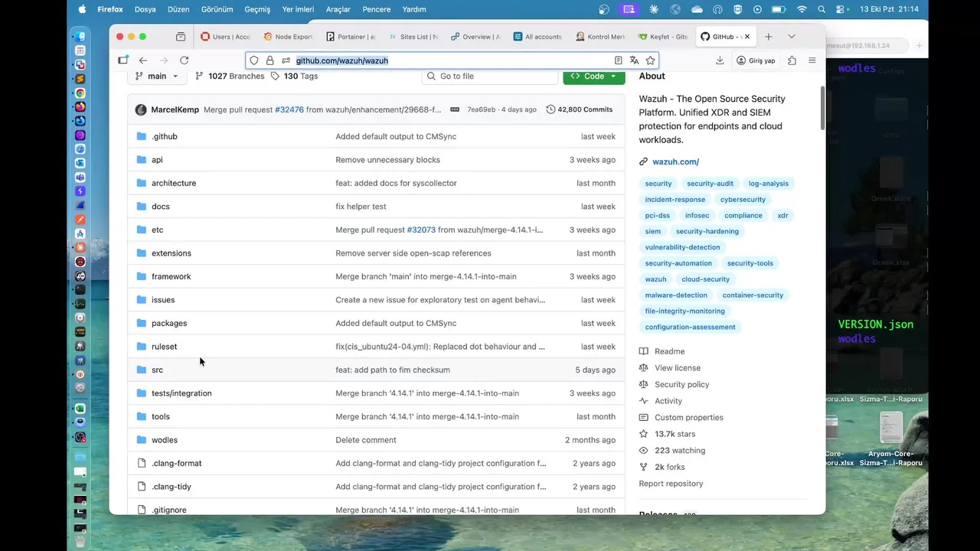This screenshot has height=551, width=980.
Task: Switch to the Portainer browser tab
Action: pyautogui.click(x=351, y=37)
